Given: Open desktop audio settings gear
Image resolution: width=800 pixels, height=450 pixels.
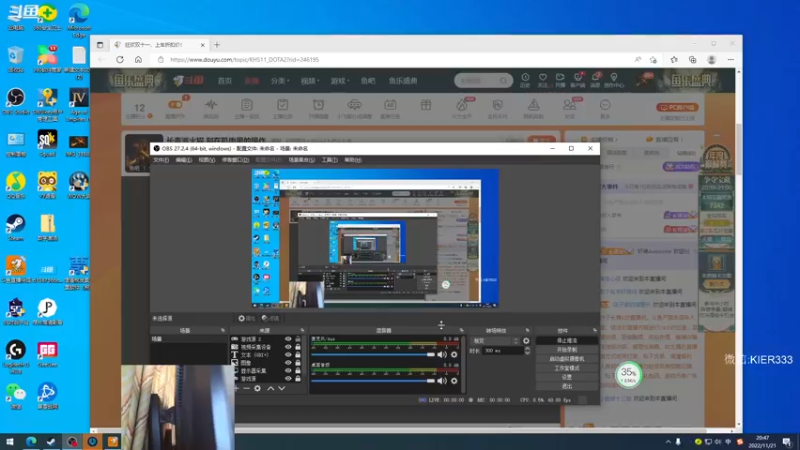Looking at the screenshot, I should coord(454,381).
